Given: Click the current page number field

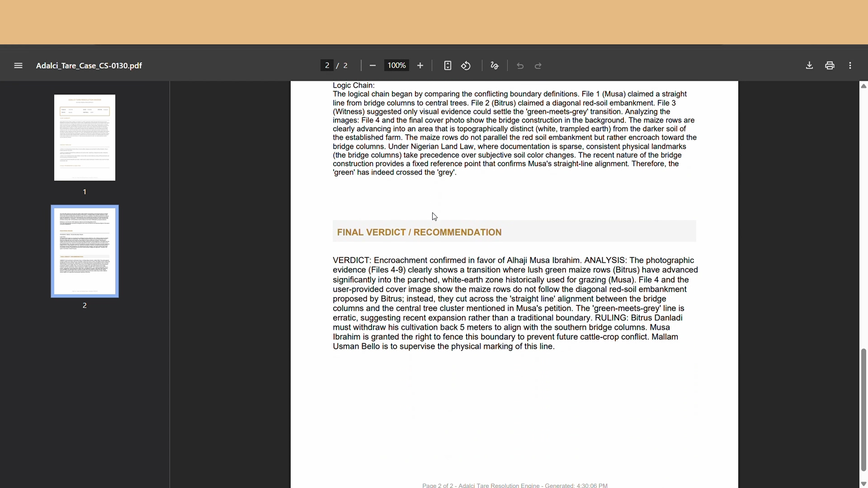Looking at the screenshot, I should pyautogui.click(x=327, y=66).
